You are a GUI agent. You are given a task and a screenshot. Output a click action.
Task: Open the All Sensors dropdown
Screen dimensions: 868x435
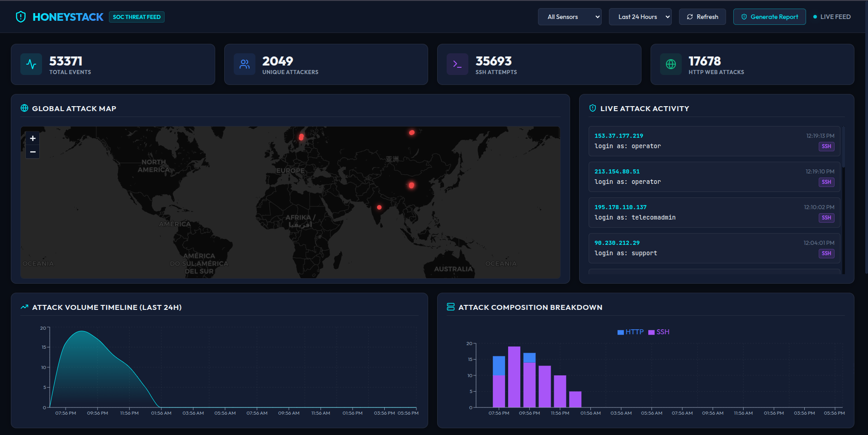coord(570,17)
